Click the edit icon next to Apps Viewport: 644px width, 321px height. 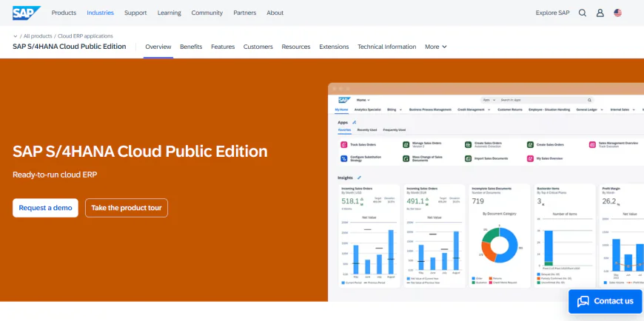click(x=355, y=122)
